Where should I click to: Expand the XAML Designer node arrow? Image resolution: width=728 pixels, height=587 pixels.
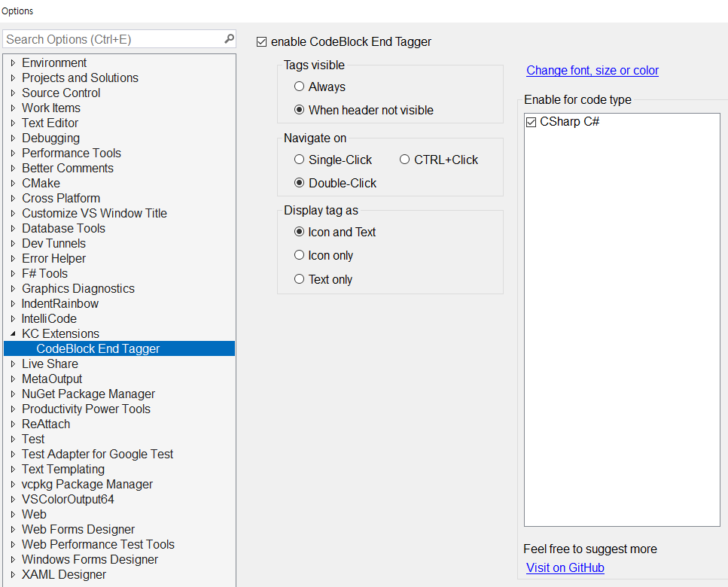(13, 574)
